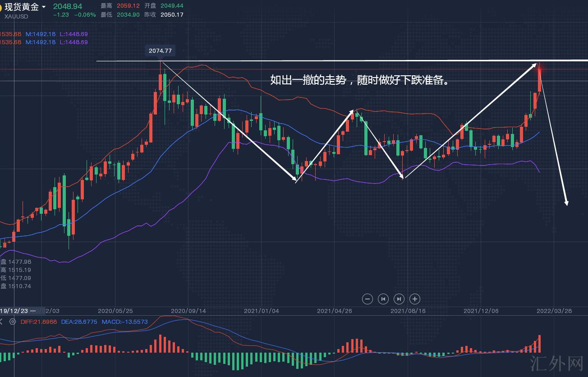The image size is (588, 377).
Task: Zoom out the chart with minus icon
Action: coord(367,299)
